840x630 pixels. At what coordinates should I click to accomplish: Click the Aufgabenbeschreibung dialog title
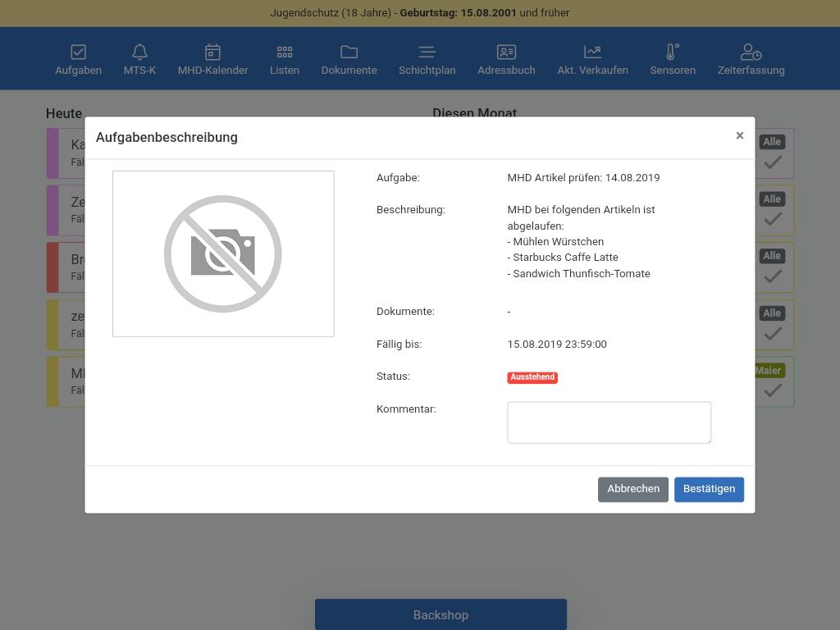[167, 138]
